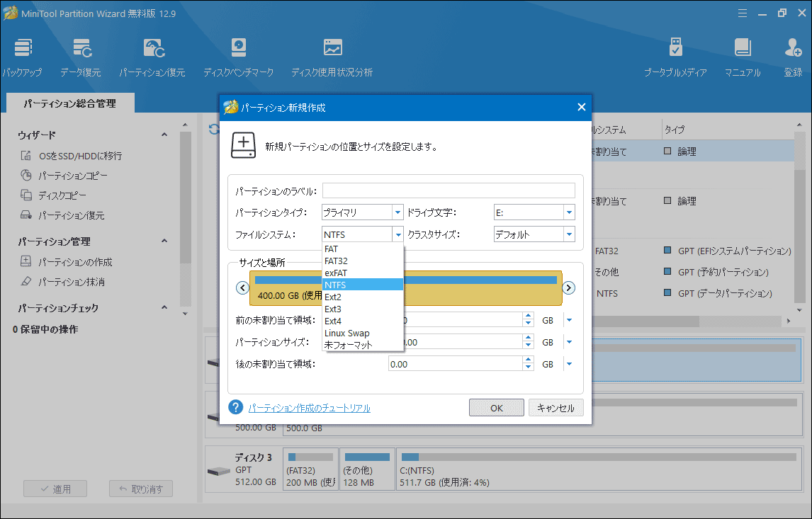Click the 取り消す (Undo) button

pyautogui.click(x=141, y=489)
